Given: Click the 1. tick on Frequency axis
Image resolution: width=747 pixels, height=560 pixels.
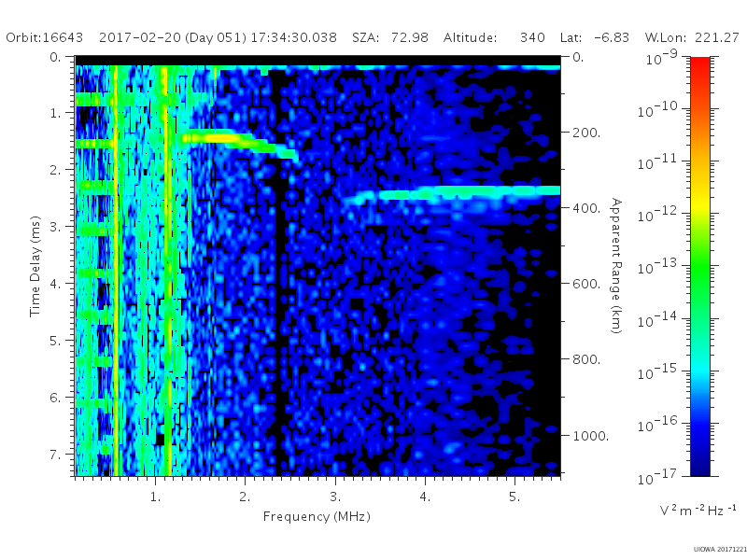Looking at the screenshot, I should [155, 497].
